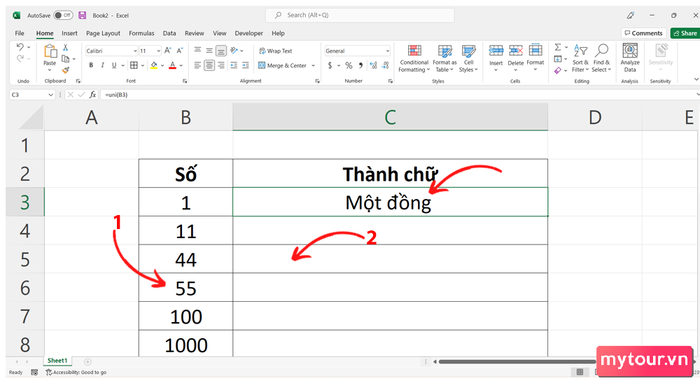Click the Paste clipboard icon
The width and height of the screenshot is (700, 386).
coord(50,52)
